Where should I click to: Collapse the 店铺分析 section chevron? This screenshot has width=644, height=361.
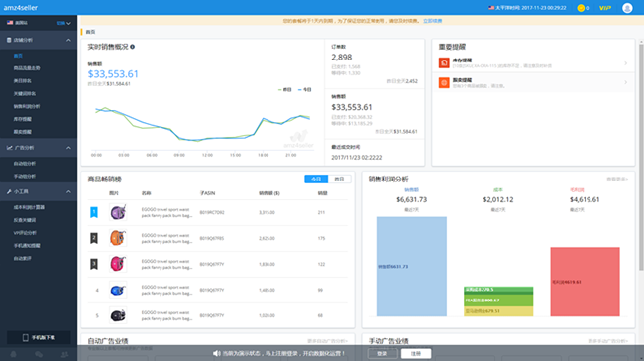tap(68, 40)
